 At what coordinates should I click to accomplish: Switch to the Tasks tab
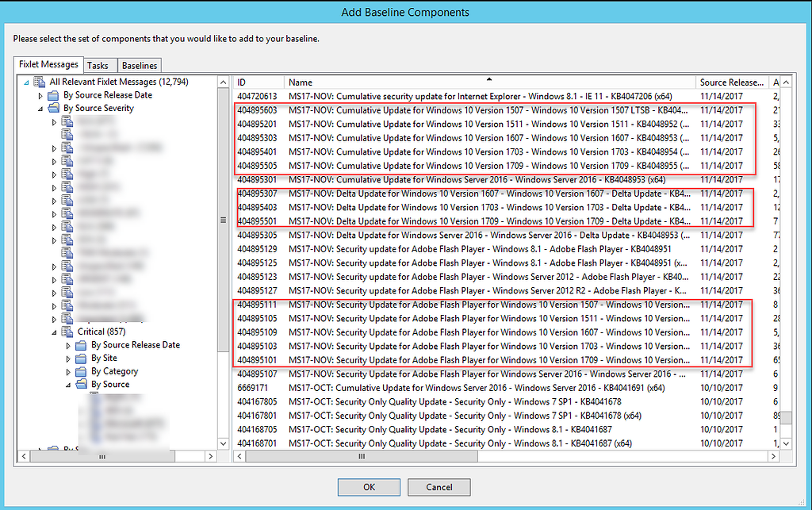click(x=99, y=65)
